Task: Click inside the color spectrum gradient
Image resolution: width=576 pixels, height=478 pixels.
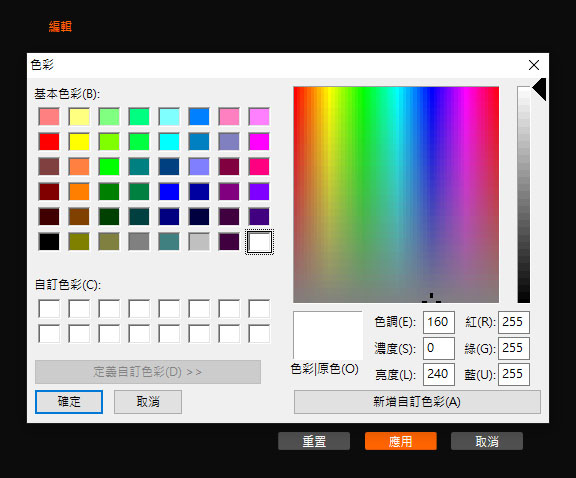Action: [x=396, y=195]
